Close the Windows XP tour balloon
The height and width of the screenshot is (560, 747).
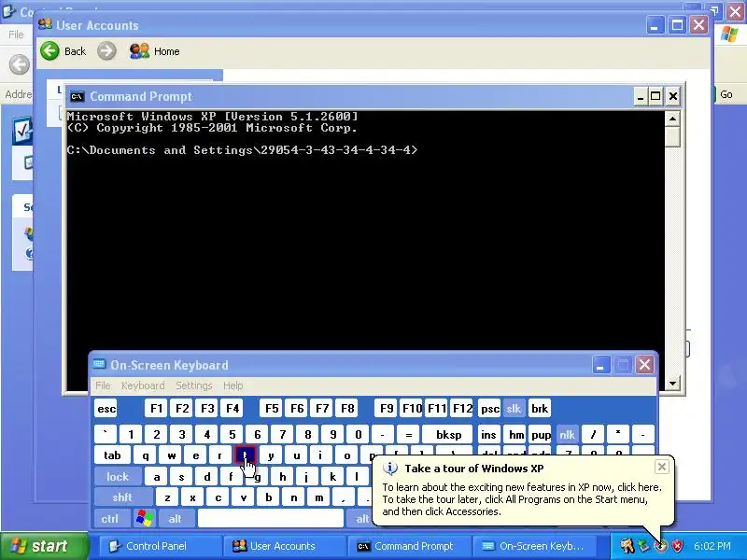click(x=662, y=467)
